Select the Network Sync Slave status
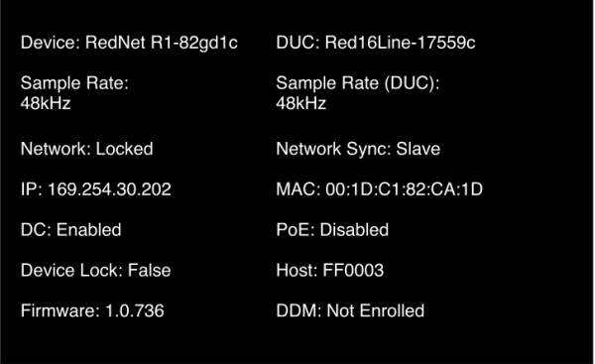The image size is (595, 364). click(358, 149)
